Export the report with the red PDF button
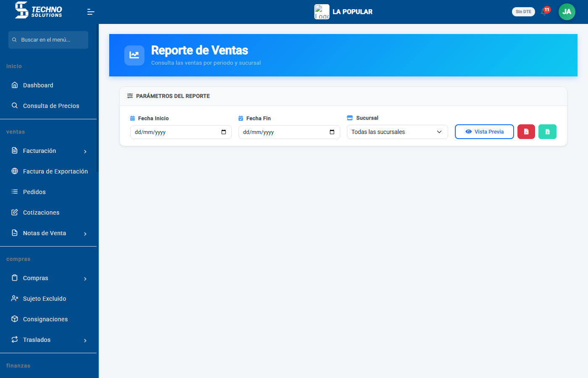This screenshot has height=378, width=588. pyautogui.click(x=526, y=131)
